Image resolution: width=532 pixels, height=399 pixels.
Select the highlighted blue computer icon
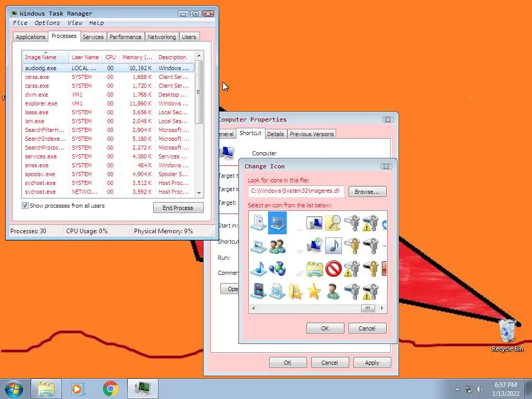pyautogui.click(x=277, y=223)
